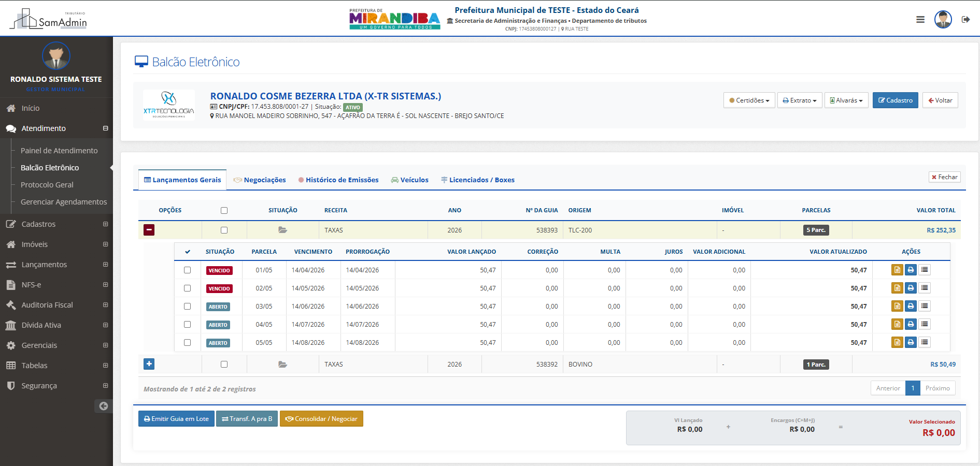
Task: Open Painel de Atendimento in sidebar
Action: coord(59,150)
